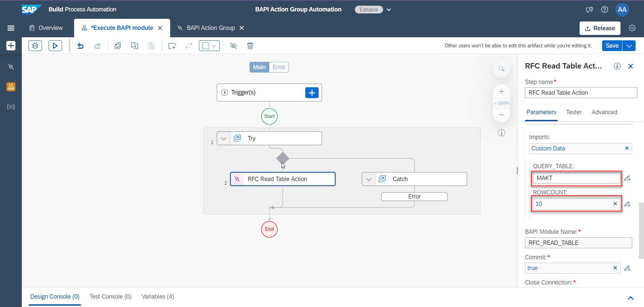Open the selection mode dropdown
644x307 pixels.
click(x=209, y=46)
